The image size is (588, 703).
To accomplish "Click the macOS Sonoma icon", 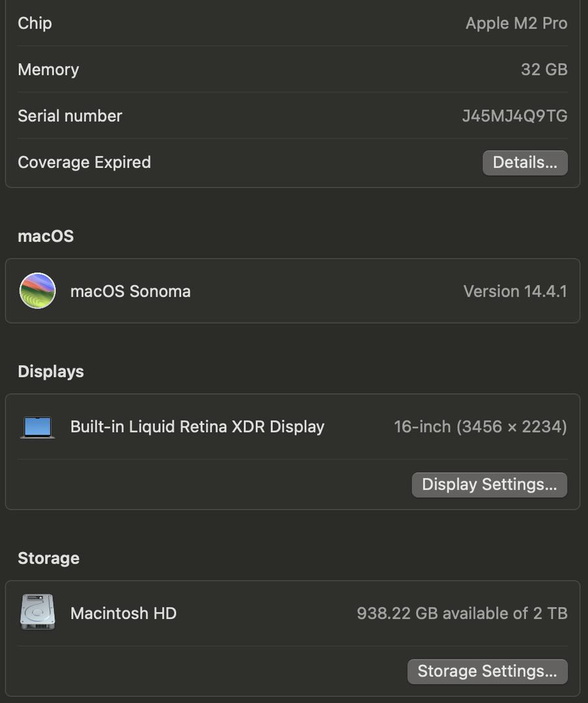I will 38,291.
